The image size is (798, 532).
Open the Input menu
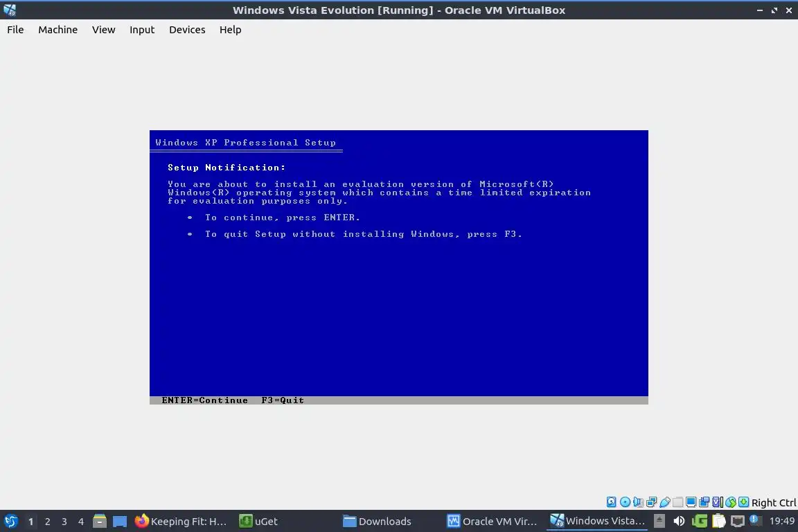(142, 30)
